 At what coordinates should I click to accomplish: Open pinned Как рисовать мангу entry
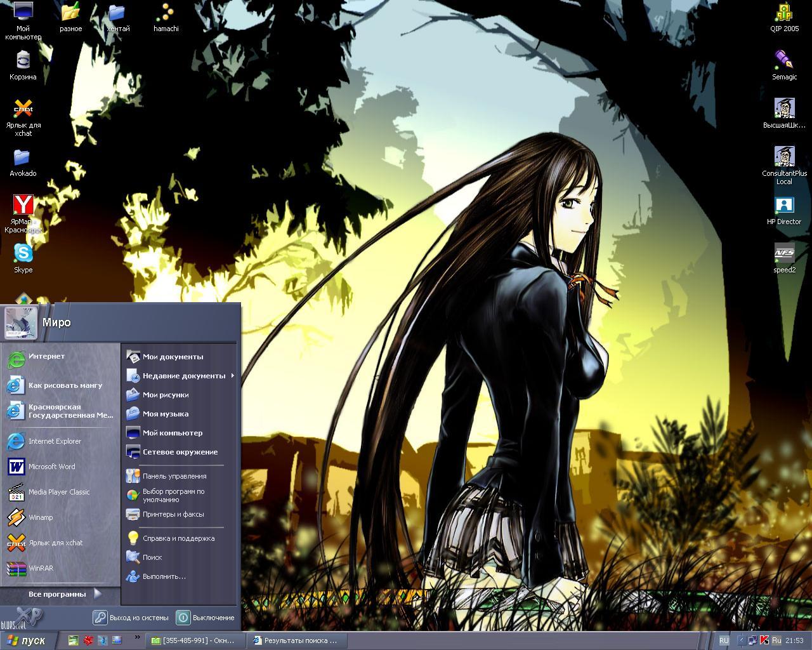[x=60, y=385]
